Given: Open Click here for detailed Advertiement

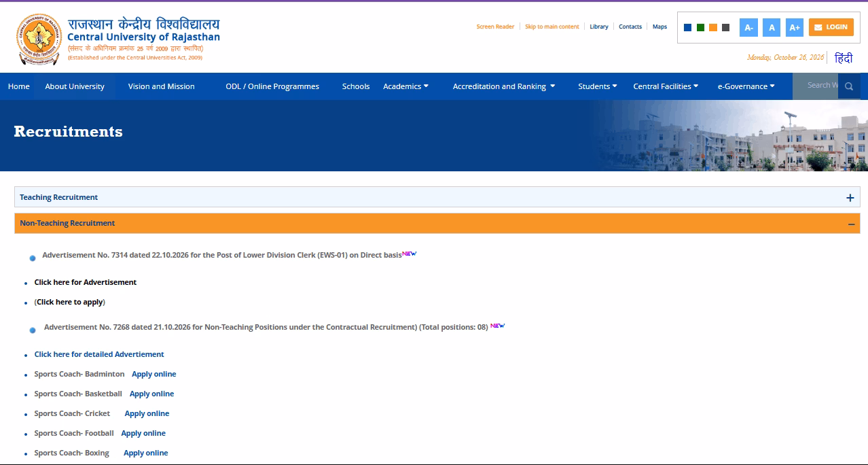Looking at the screenshot, I should (99, 354).
